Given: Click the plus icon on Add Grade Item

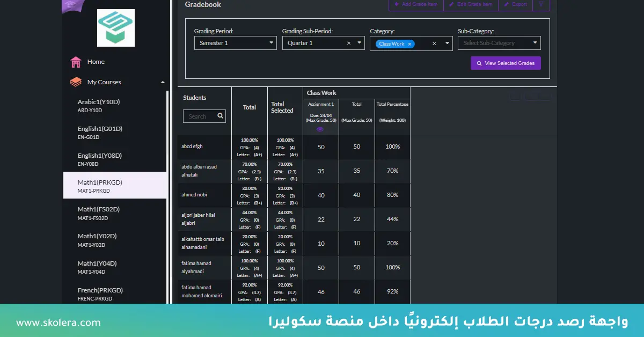Looking at the screenshot, I should click(397, 5).
